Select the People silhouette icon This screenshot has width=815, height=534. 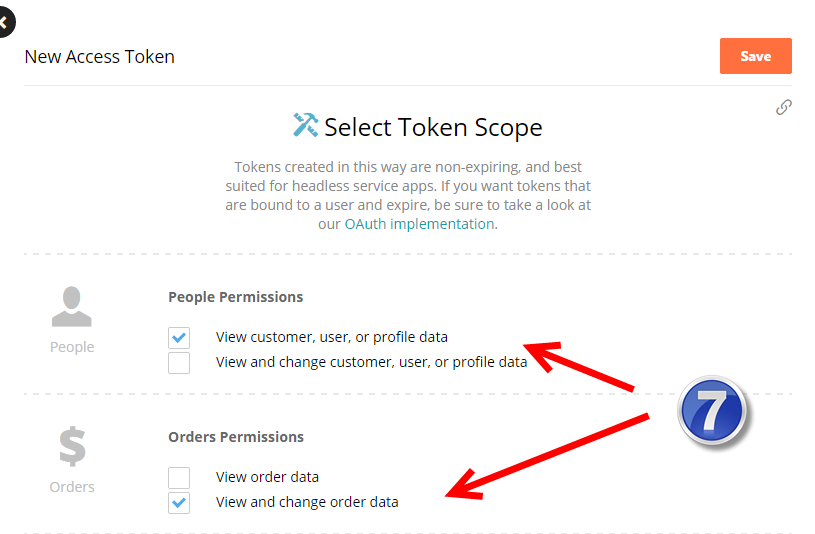(x=72, y=306)
